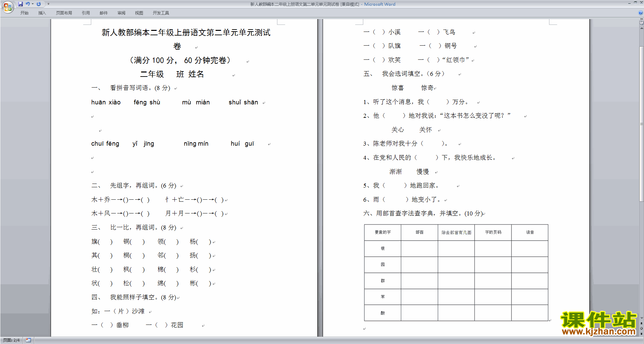Click heading 二、先组字，再组词
This screenshot has width=644, height=344.
click(x=134, y=186)
